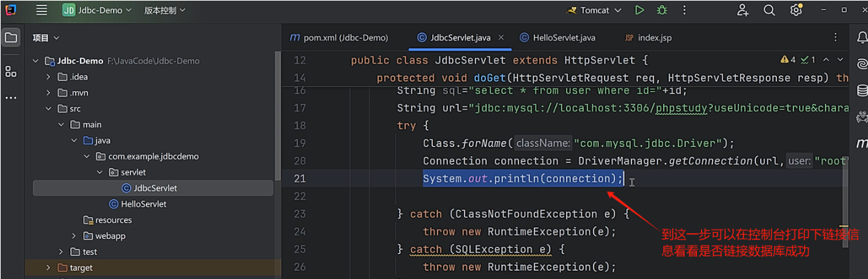The image size is (868, 279).
Task: Open IDE settings gear icon
Action: coord(796,11)
